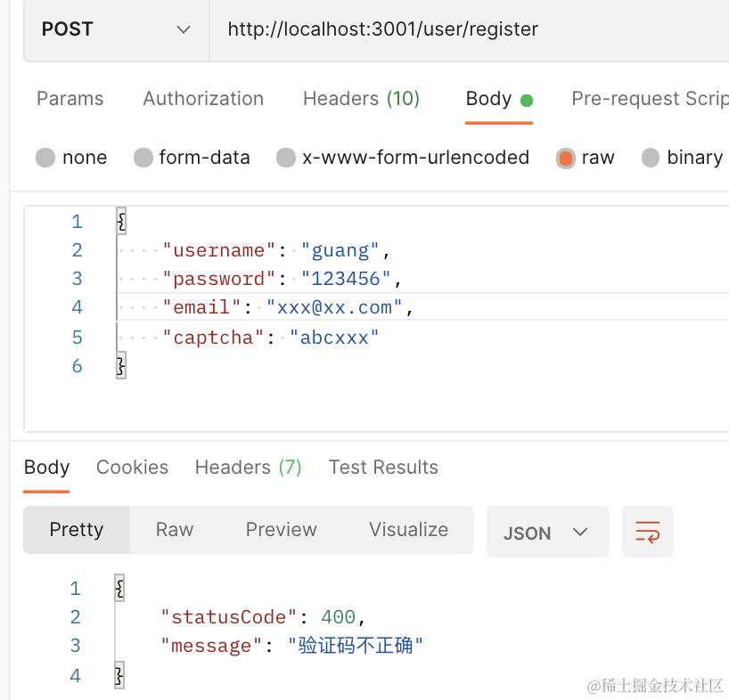
Task: Open the Authorization tab
Action: [x=203, y=99]
